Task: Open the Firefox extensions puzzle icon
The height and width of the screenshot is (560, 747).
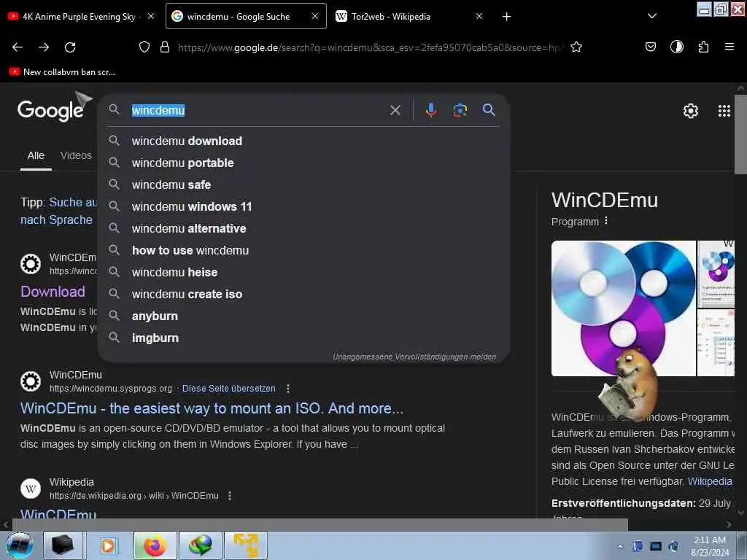Action: [x=703, y=47]
